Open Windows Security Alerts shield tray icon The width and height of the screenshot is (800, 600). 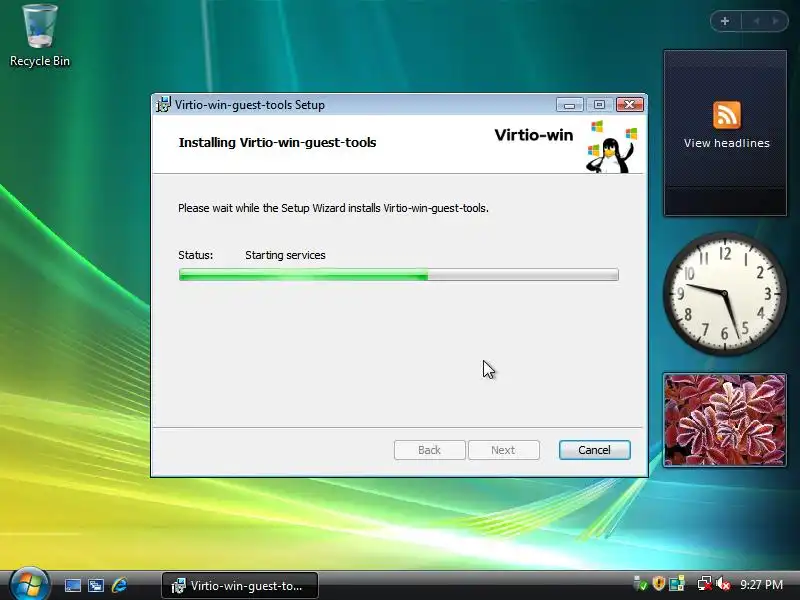pyautogui.click(x=658, y=584)
